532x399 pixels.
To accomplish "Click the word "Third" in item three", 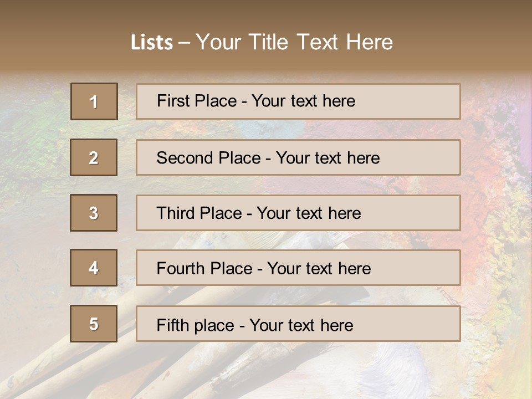I will (176, 213).
